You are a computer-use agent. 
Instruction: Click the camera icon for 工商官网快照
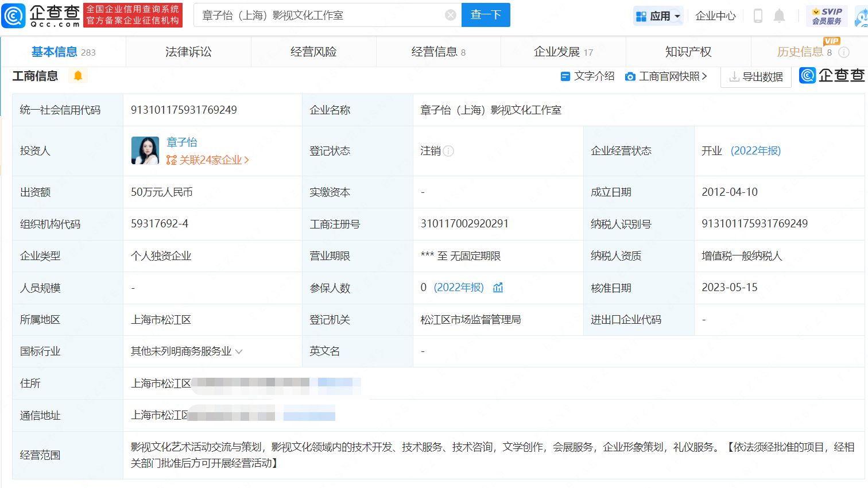coord(630,76)
